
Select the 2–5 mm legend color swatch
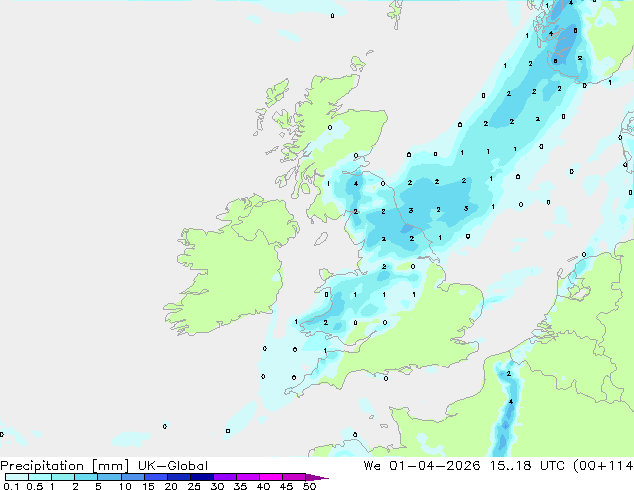click(86, 477)
